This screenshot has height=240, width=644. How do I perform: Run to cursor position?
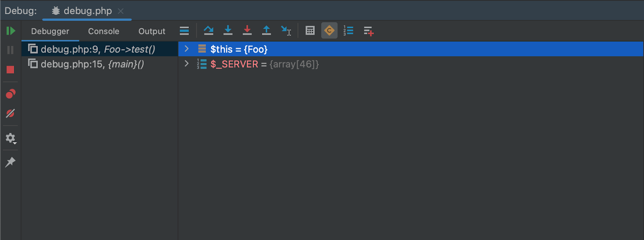click(x=286, y=31)
